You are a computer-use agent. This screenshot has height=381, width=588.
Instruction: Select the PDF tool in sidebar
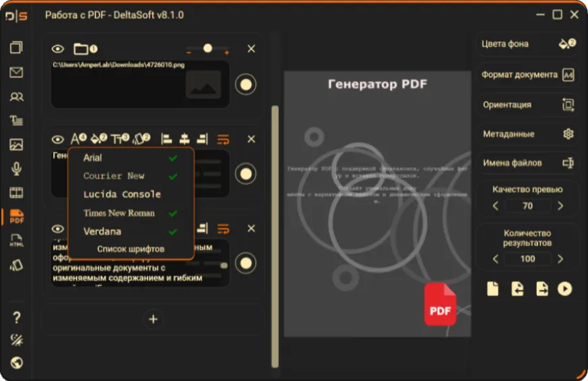click(x=16, y=216)
